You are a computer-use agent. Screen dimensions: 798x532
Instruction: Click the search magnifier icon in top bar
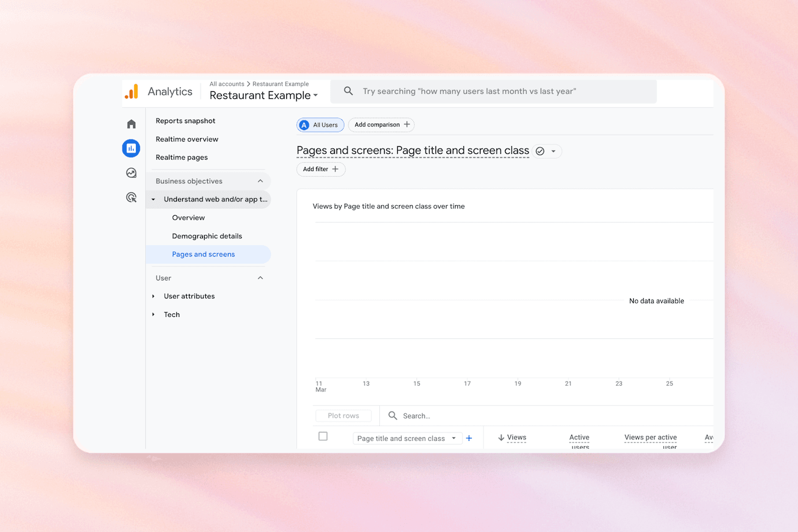click(x=348, y=91)
